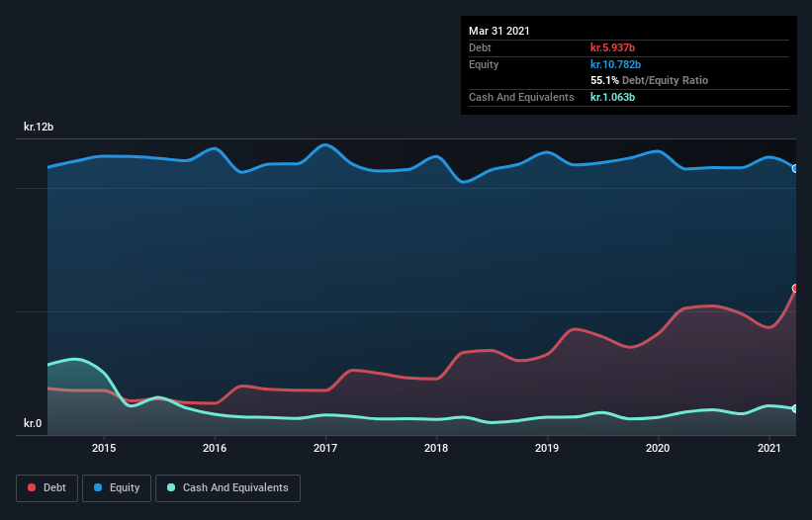Click the 2016 x-axis label

click(x=215, y=448)
